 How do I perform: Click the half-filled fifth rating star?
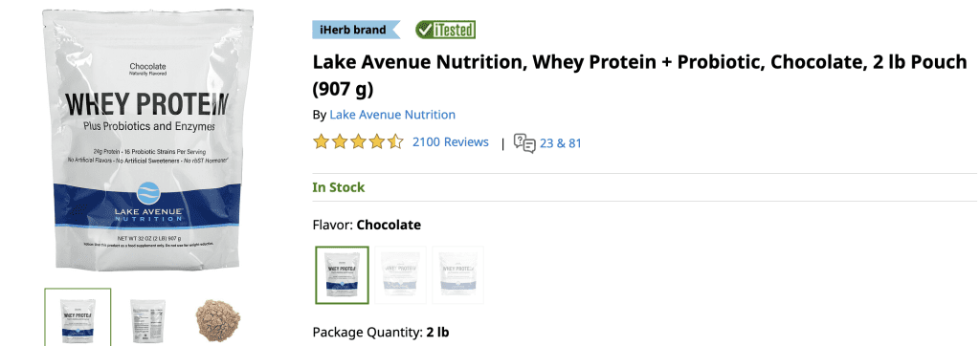[x=395, y=142]
